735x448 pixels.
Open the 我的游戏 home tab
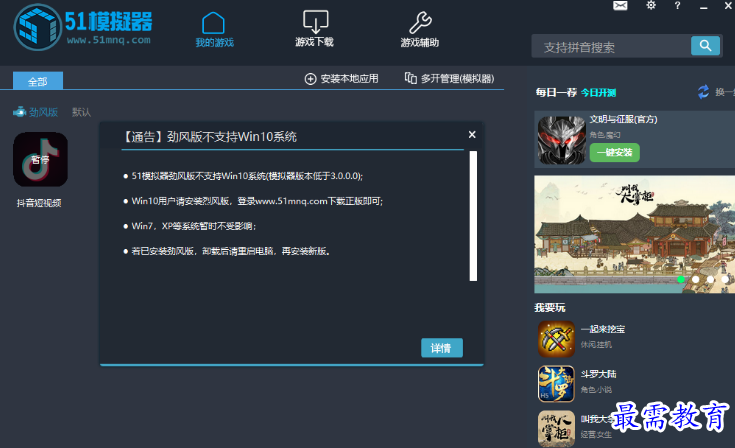[x=214, y=30]
